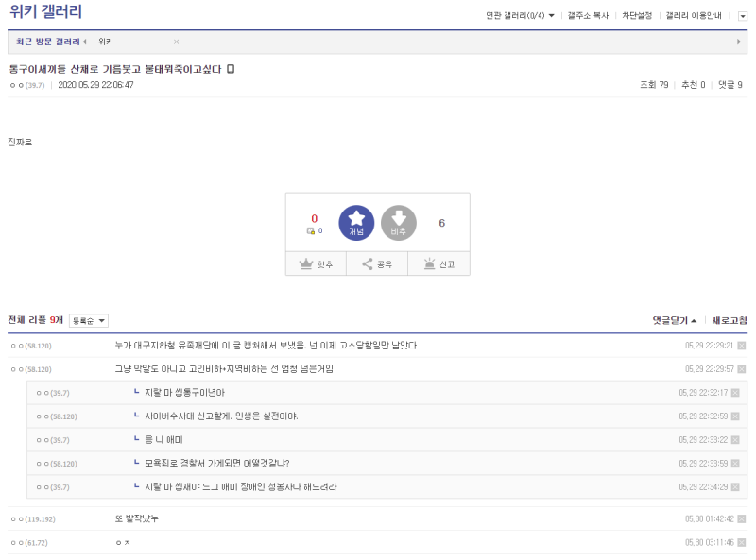Delete the comment posted at 05.30 03:11:46

(742, 543)
